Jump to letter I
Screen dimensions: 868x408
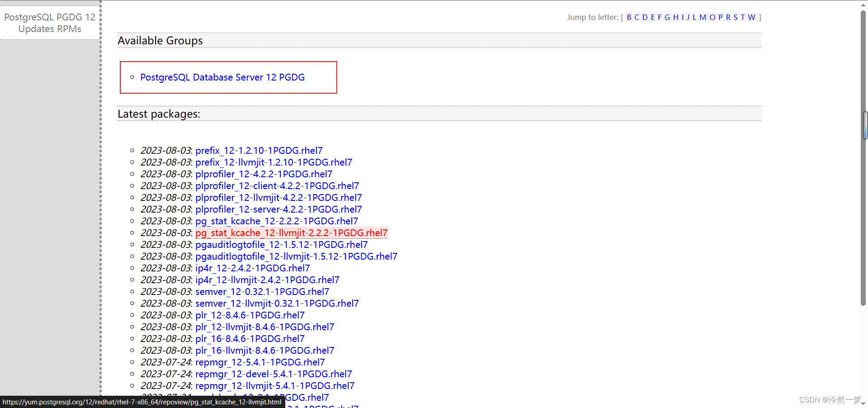[683, 17]
